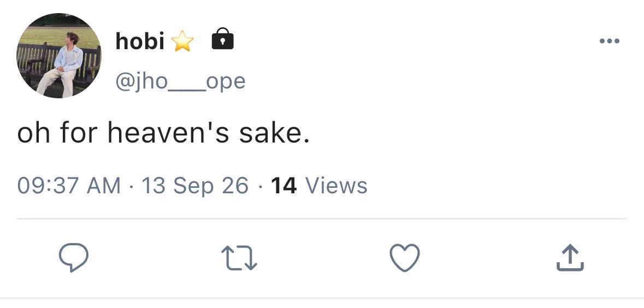The image size is (644, 308).
Task: Open the three-dot more options menu
Action: click(x=610, y=40)
